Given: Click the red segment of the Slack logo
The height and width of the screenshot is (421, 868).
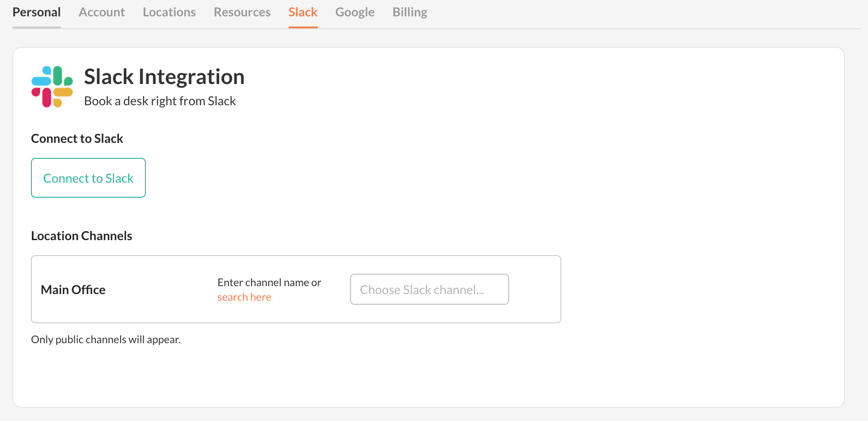Looking at the screenshot, I should (46, 97).
